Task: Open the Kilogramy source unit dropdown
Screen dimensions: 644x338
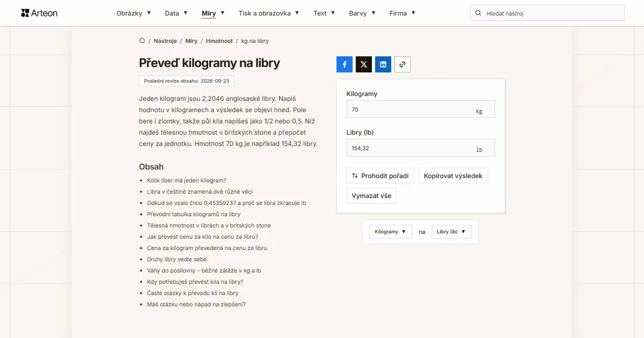Action: pos(391,232)
